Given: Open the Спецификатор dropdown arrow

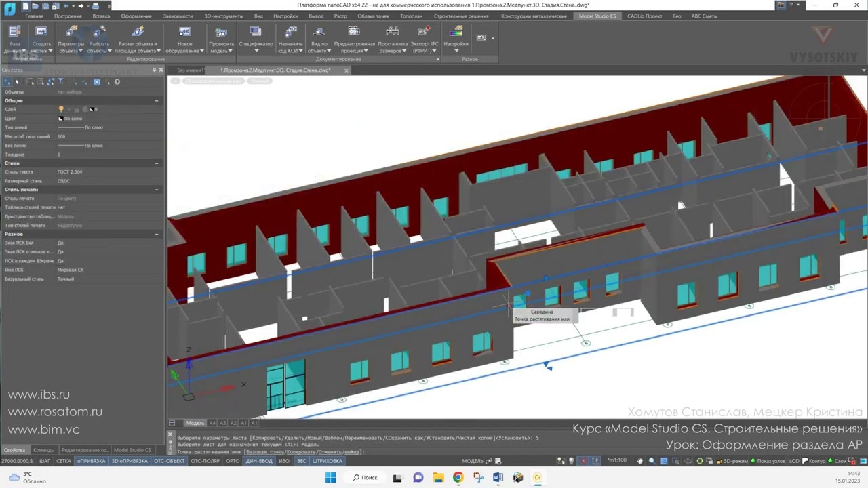Looking at the screenshot, I should [x=256, y=51].
